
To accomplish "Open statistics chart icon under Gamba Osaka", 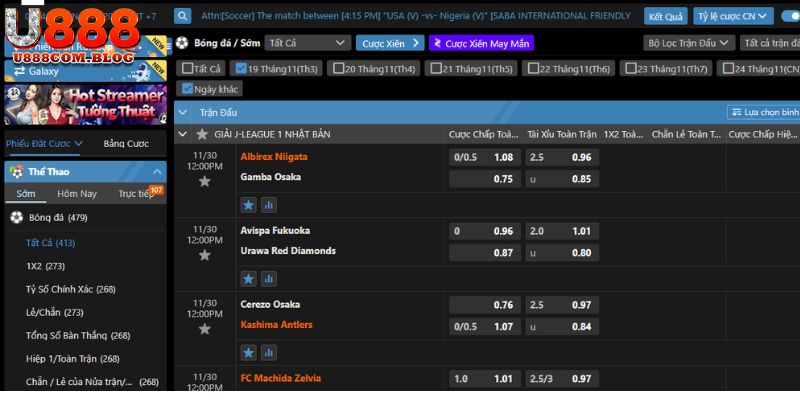I will coord(269,205).
